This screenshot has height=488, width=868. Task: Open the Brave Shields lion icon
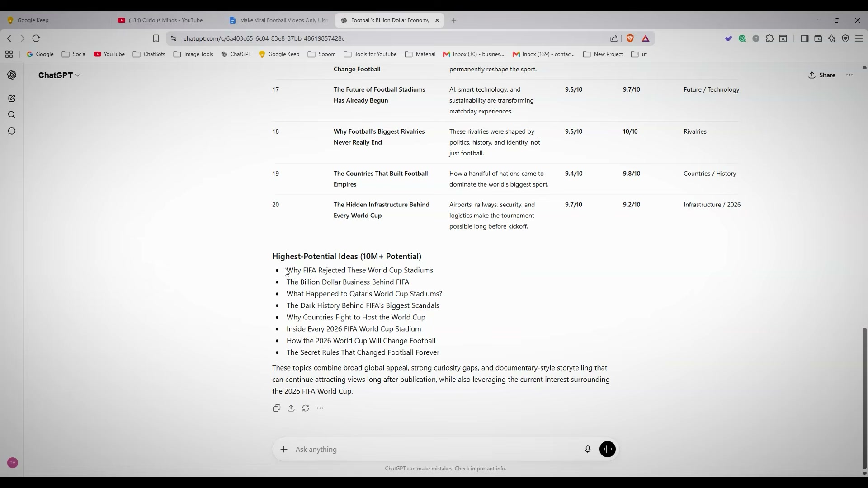tap(630, 38)
